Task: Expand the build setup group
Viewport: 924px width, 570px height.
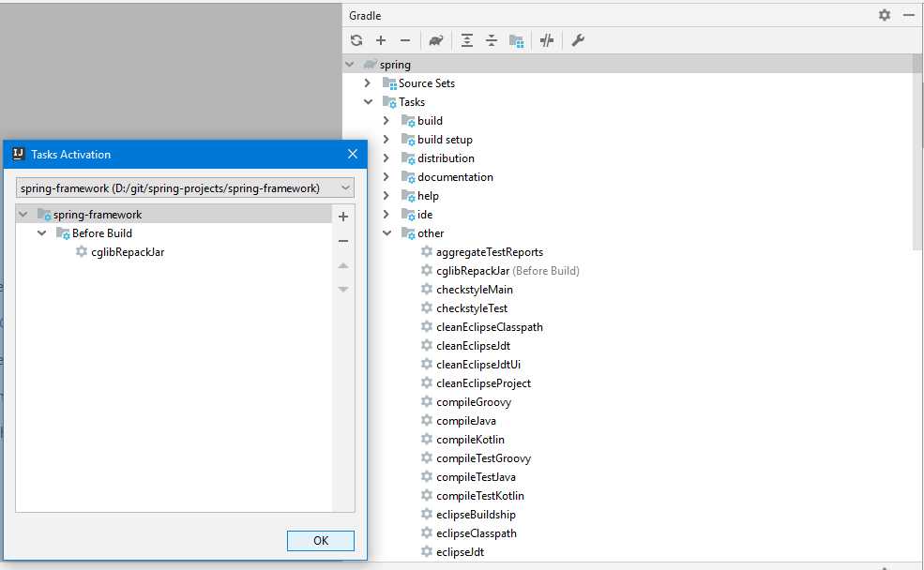Action: coord(386,139)
